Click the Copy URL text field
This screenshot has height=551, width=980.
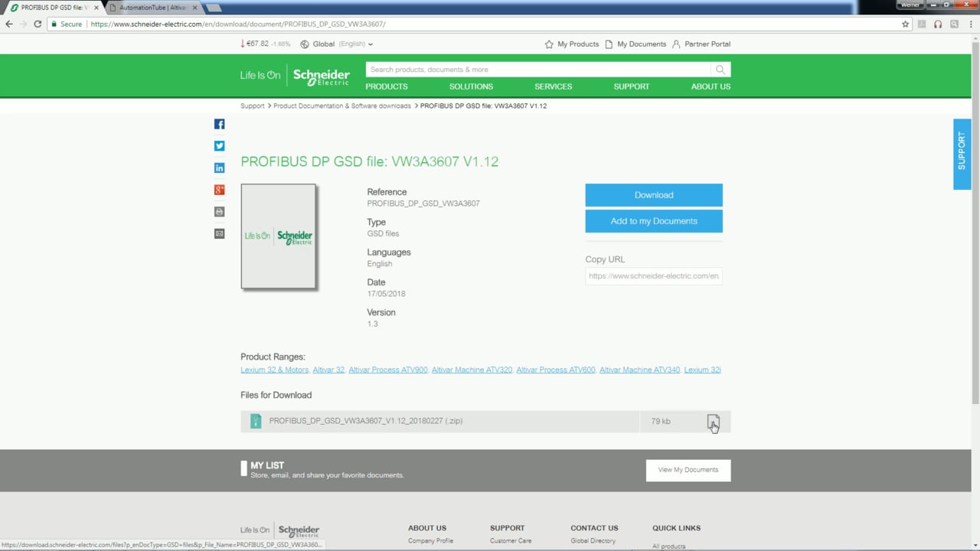(x=654, y=276)
